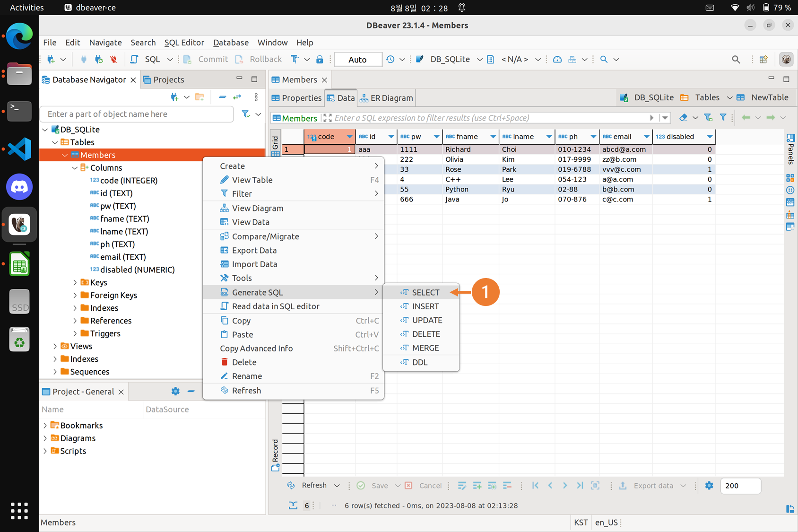Click link with editor icon in Navigator
The image size is (798, 532).
237,97
